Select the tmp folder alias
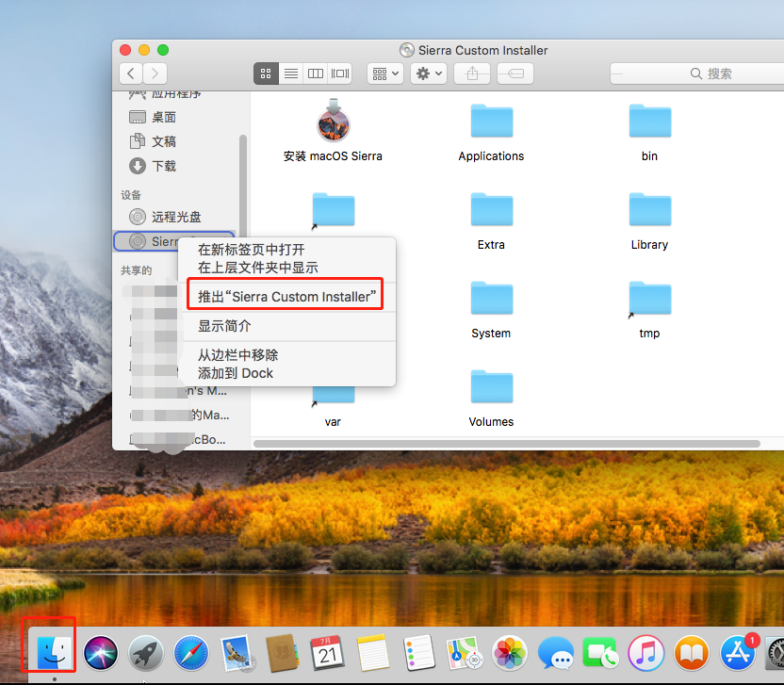Image resolution: width=784 pixels, height=685 pixels. point(649,298)
